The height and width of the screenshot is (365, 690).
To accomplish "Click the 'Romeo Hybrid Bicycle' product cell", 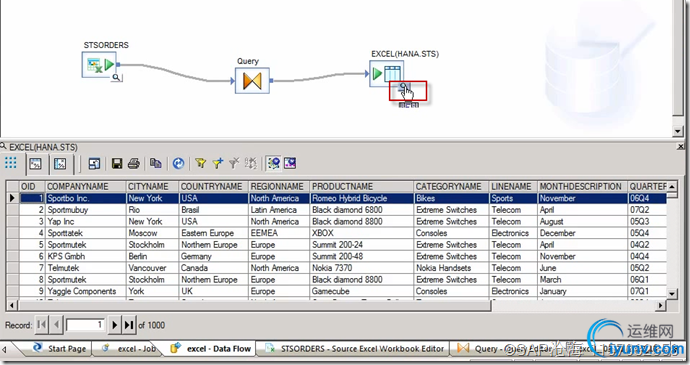I will pyautogui.click(x=361, y=198).
